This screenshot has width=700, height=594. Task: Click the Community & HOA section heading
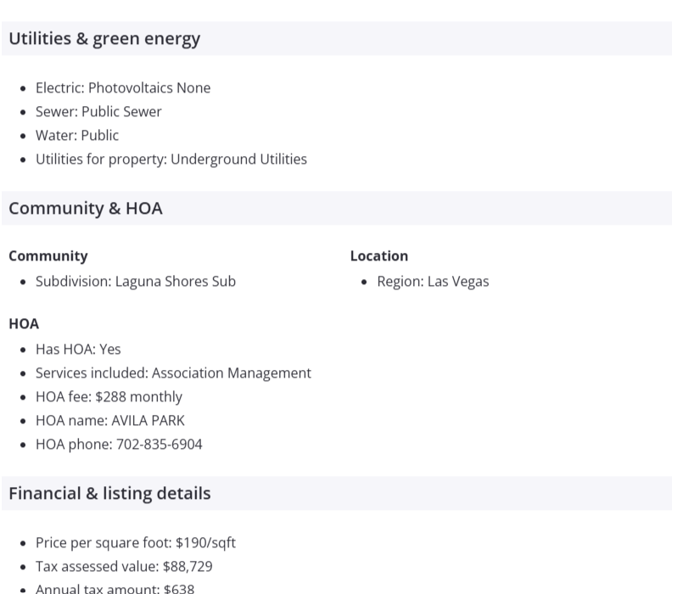point(85,209)
